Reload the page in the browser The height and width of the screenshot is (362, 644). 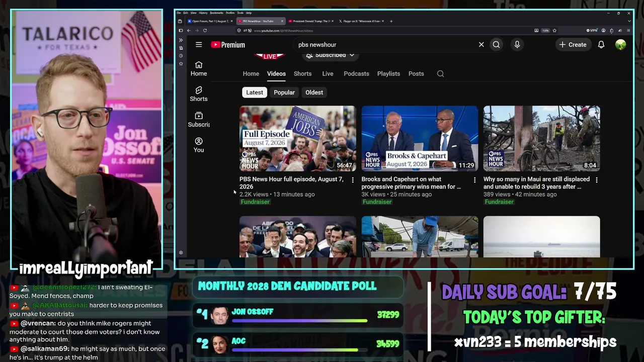[x=205, y=31]
